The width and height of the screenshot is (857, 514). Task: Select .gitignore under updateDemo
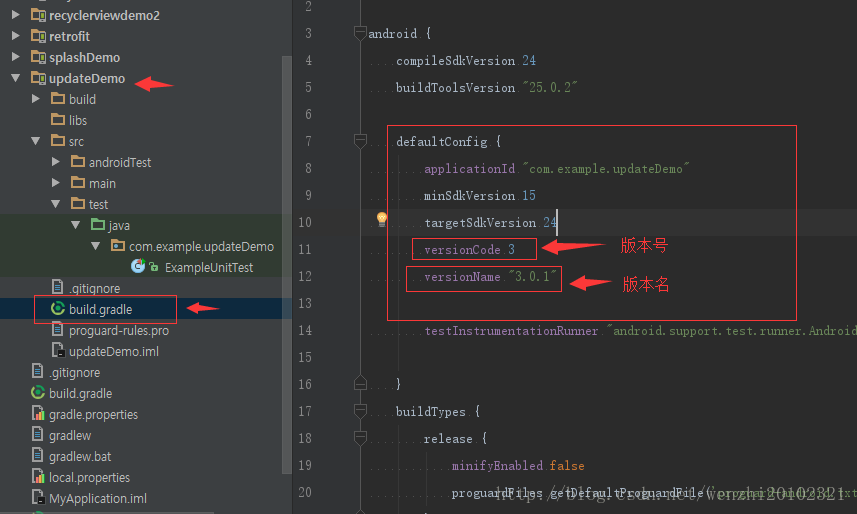click(94, 288)
